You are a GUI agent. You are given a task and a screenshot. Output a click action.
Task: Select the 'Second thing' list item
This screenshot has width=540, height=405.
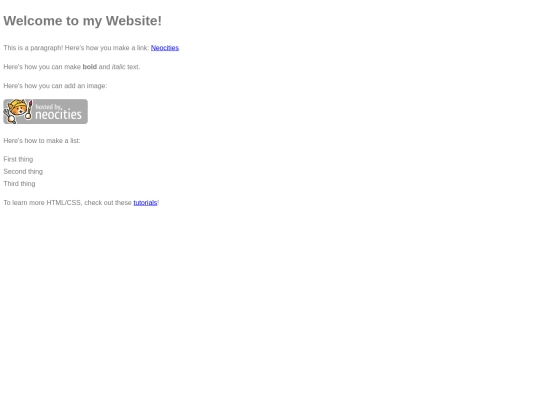[x=23, y=172]
